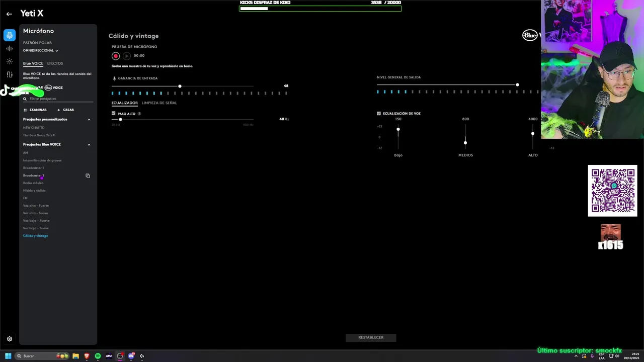Image resolution: width=644 pixels, height=362 pixels.
Task: Open the audio waveform sidebar icon
Action: pyautogui.click(x=9, y=48)
